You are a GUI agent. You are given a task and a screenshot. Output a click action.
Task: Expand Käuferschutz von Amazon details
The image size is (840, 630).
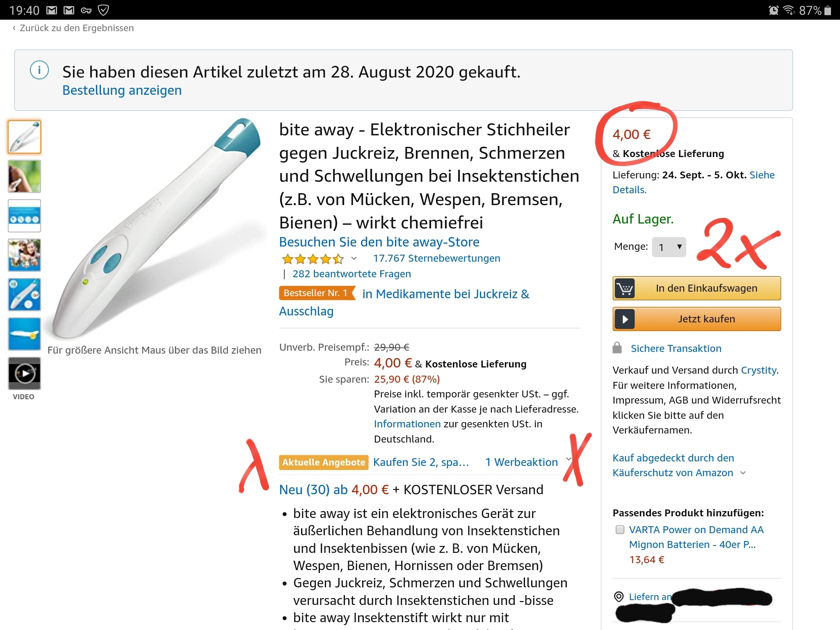(743, 473)
